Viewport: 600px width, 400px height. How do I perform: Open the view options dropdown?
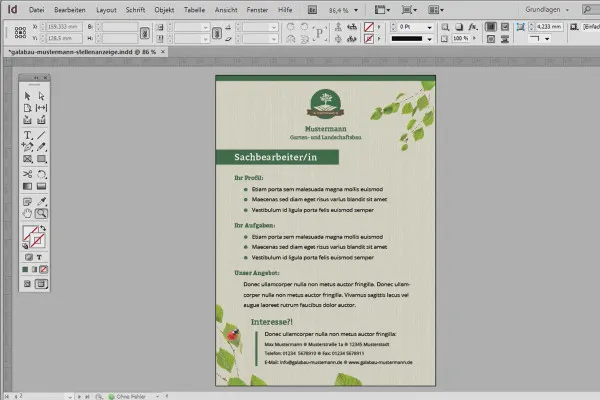click(382, 10)
